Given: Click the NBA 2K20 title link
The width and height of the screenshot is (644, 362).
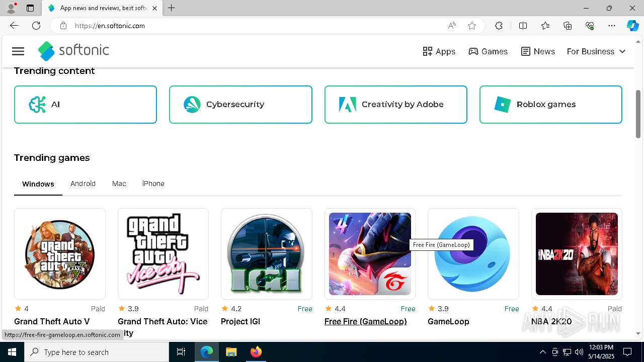Looking at the screenshot, I should coord(551,322).
